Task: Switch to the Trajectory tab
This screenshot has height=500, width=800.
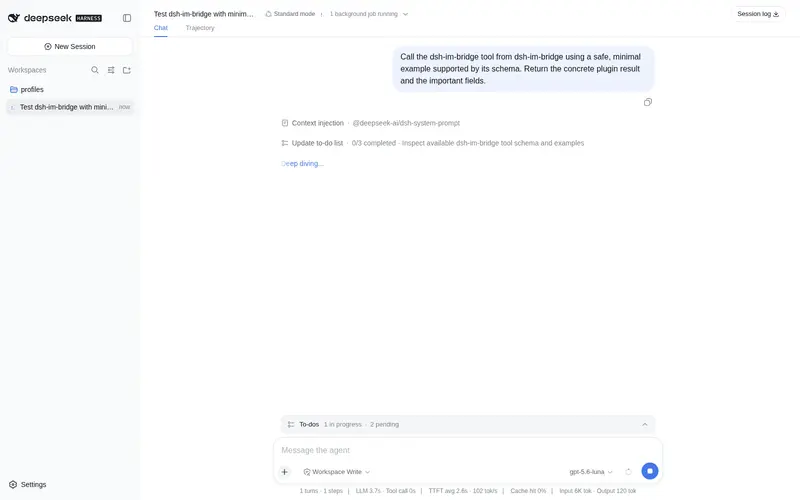Action: click(200, 28)
